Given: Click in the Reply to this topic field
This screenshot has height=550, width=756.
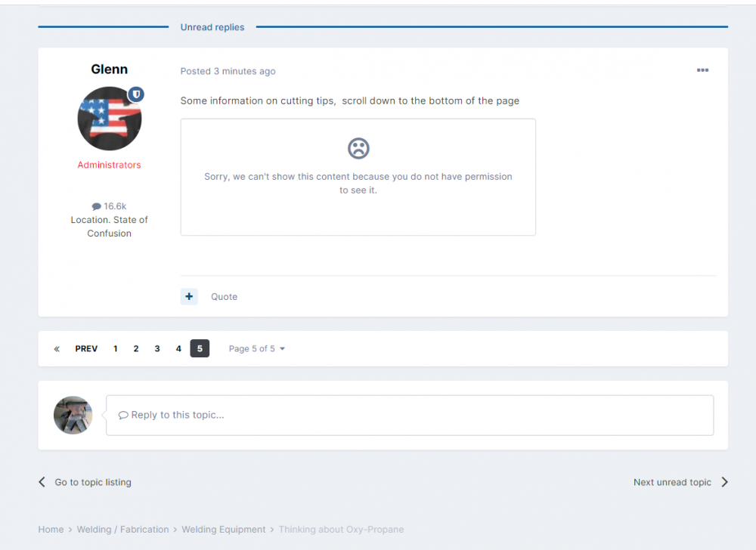Looking at the screenshot, I should [x=410, y=416].
